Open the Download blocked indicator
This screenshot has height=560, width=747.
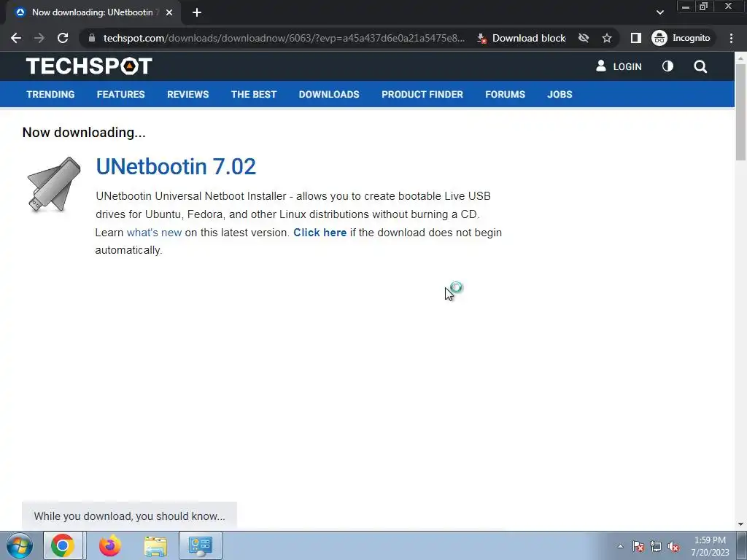tap(521, 38)
